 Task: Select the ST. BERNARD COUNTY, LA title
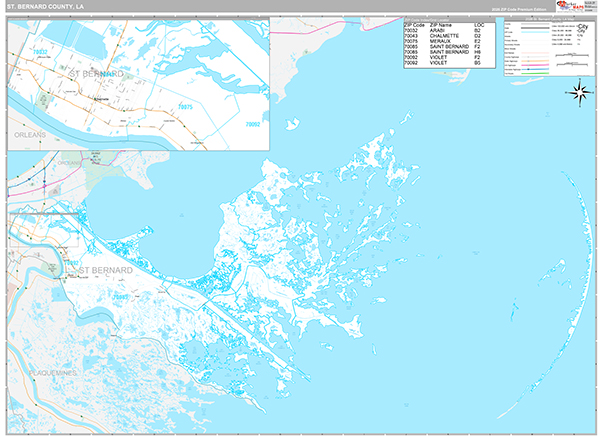[45, 7]
